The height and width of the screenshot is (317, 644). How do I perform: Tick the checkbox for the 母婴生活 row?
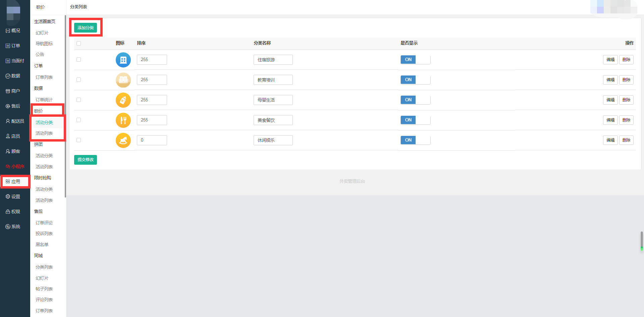click(x=78, y=100)
